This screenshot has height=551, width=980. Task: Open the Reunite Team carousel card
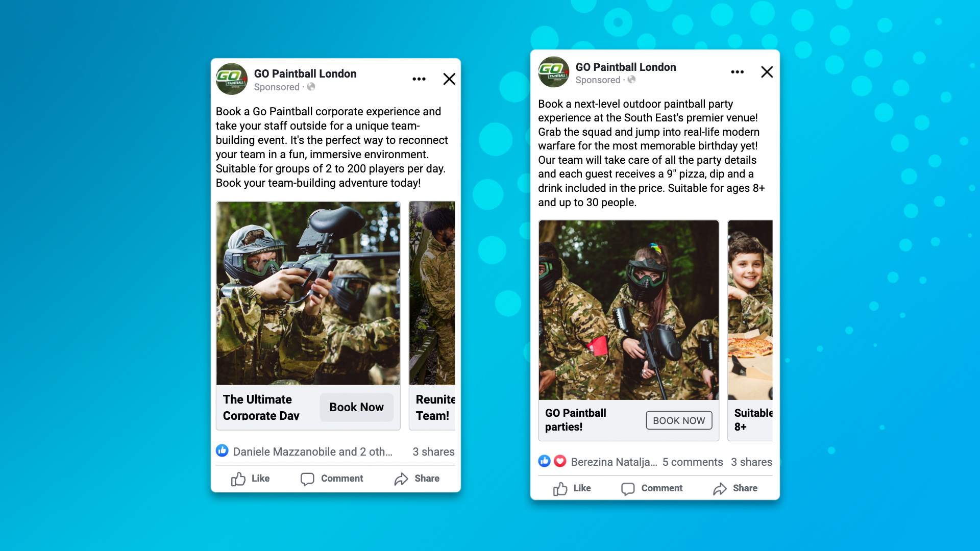[x=432, y=315]
